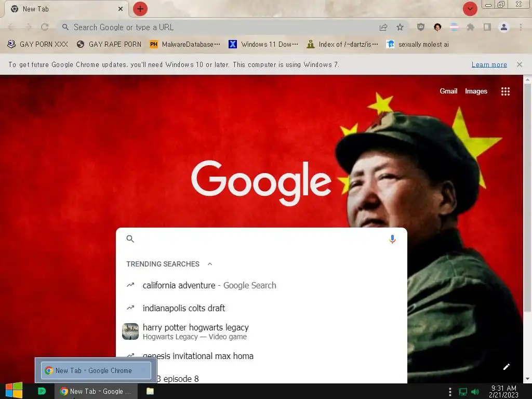Open the Google apps grid
This screenshot has height=399, width=532.
coord(505,91)
